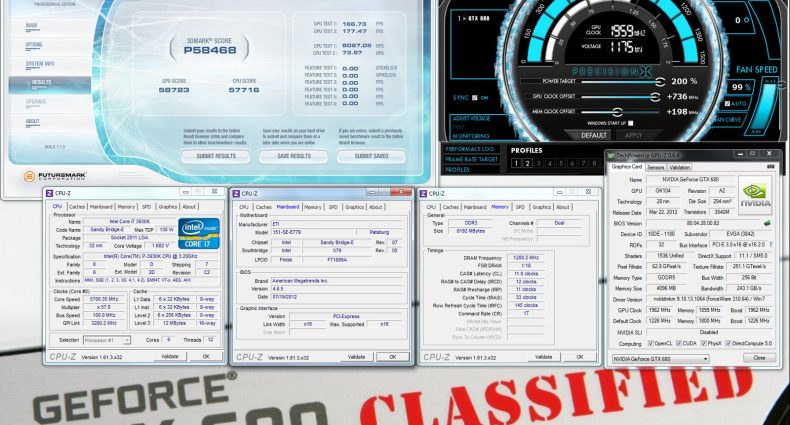The image size is (790, 425).
Task: Click the GPU score value 58723
Action: [x=174, y=90]
